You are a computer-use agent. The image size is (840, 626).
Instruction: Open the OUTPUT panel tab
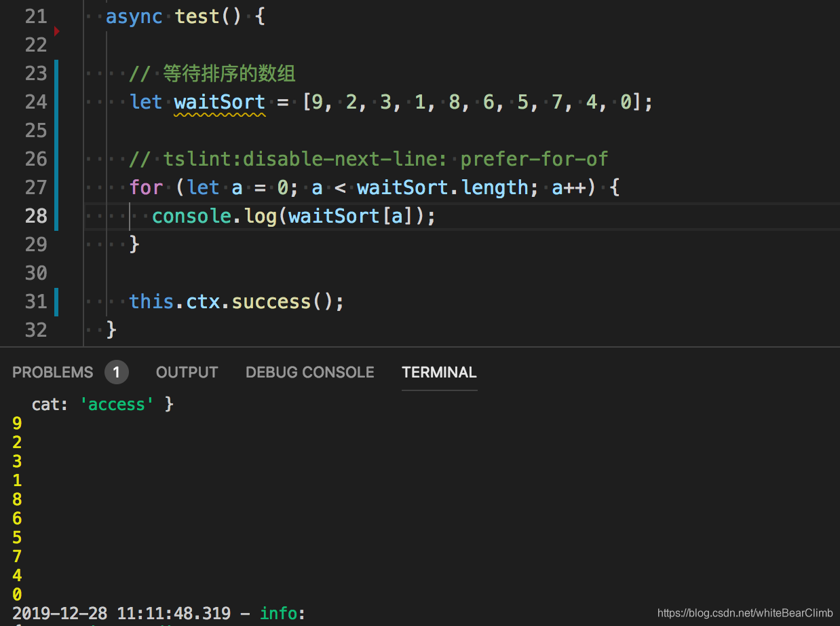point(187,372)
